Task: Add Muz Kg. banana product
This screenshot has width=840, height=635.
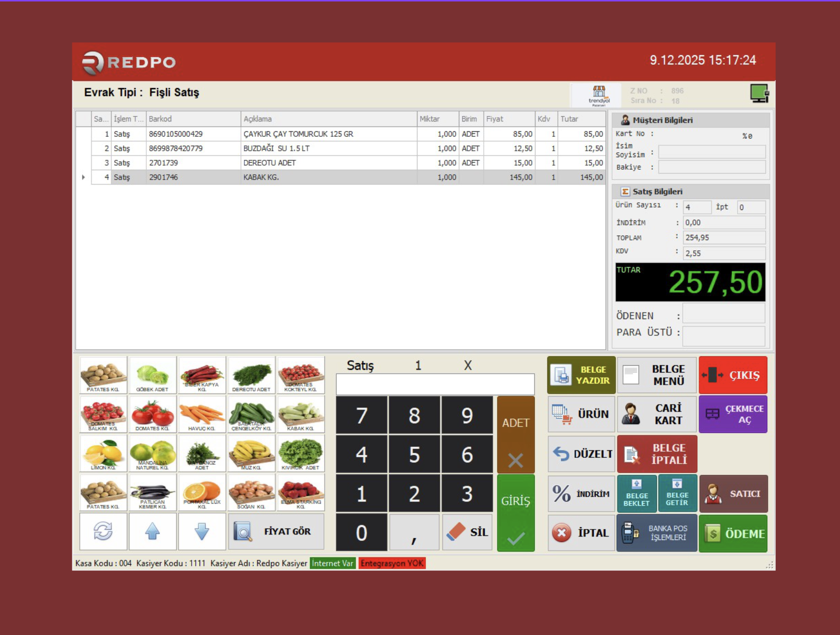Action: click(251, 453)
